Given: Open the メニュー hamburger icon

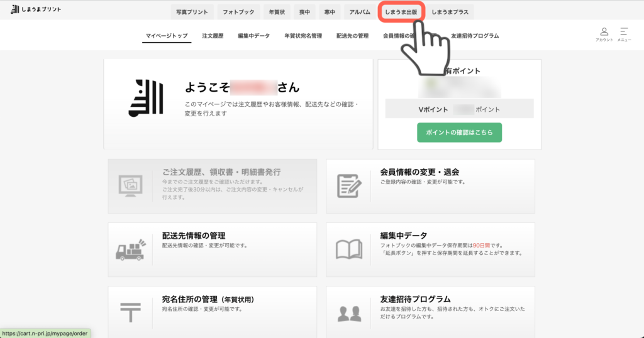Looking at the screenshot, I should (x=624, y=34).
